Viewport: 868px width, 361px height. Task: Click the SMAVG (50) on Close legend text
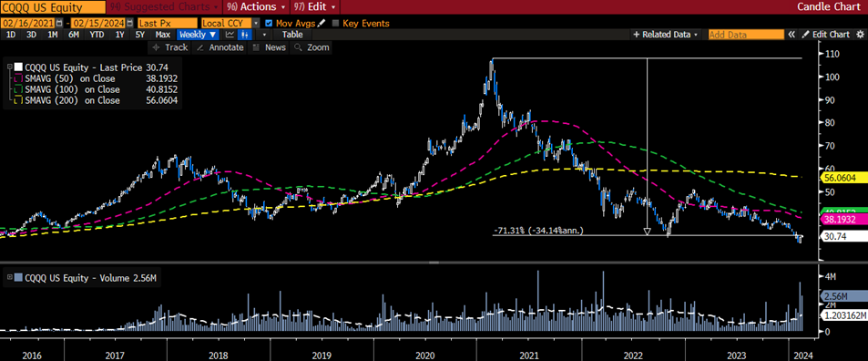coord(73,79)
